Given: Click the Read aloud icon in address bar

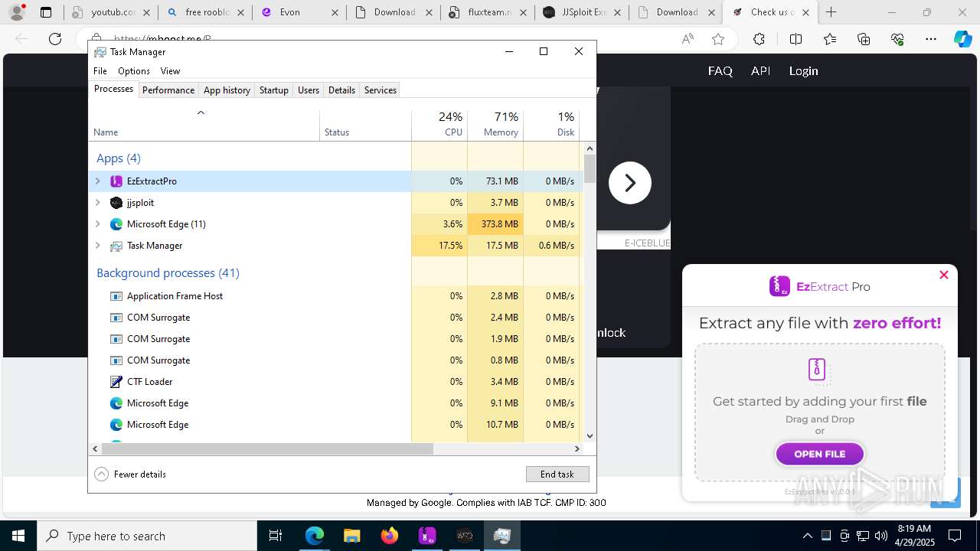Looking at the screenshot, I should (x=688, y=39).
